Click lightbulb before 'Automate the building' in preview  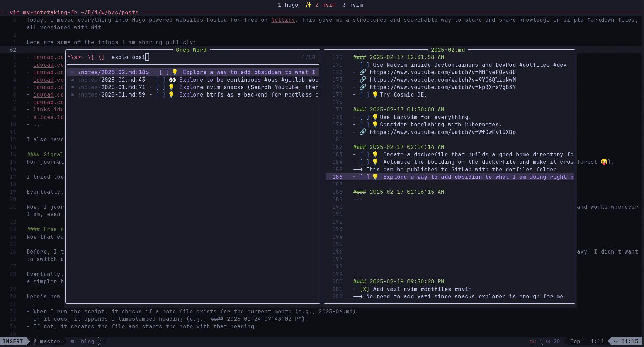click(375, 162)
